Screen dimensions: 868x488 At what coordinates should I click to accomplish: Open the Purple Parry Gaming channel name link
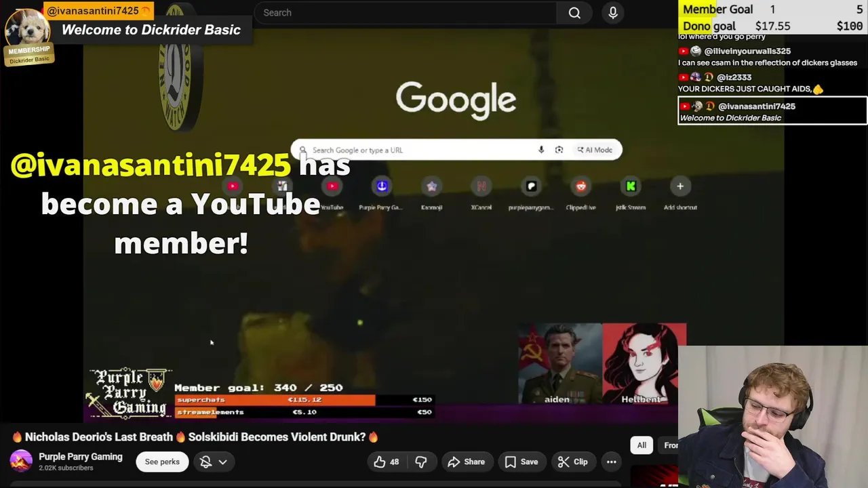(x=81, y=457)
